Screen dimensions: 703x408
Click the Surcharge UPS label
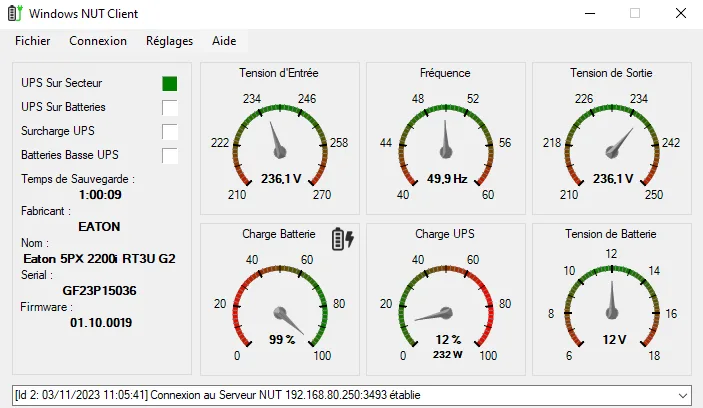[x=58, y=131]
